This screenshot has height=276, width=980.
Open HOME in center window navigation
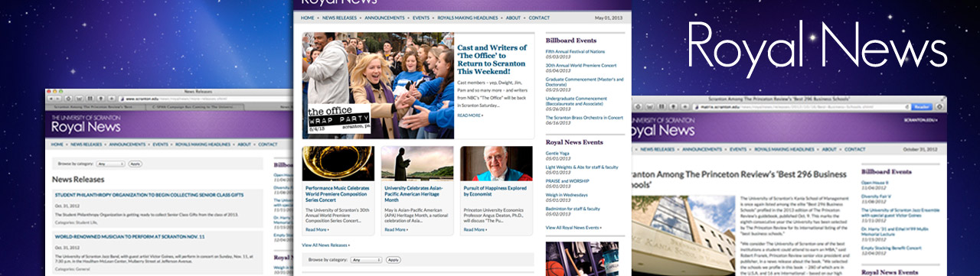click(308, 18)
